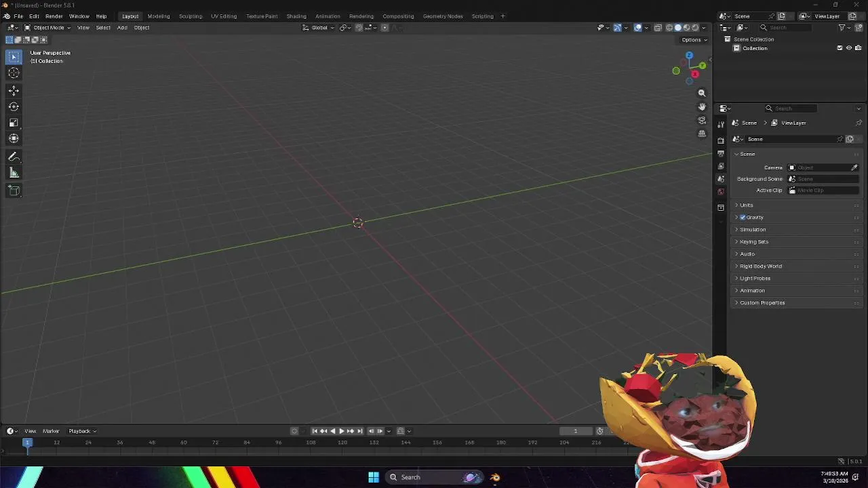Select the Annotate tool

tap(14, 157)
